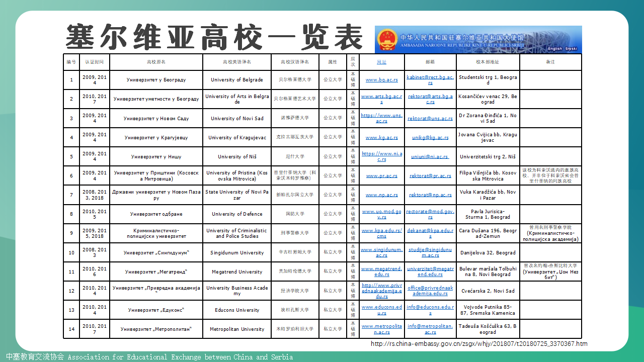
Task: Click the 网址 column header link
Action: click(382, 62)
